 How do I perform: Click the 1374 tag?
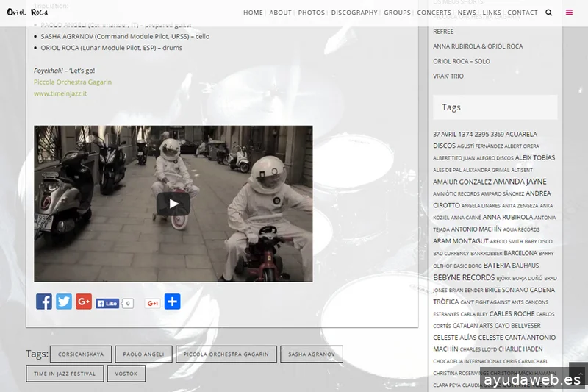click(x=465, y=135)
